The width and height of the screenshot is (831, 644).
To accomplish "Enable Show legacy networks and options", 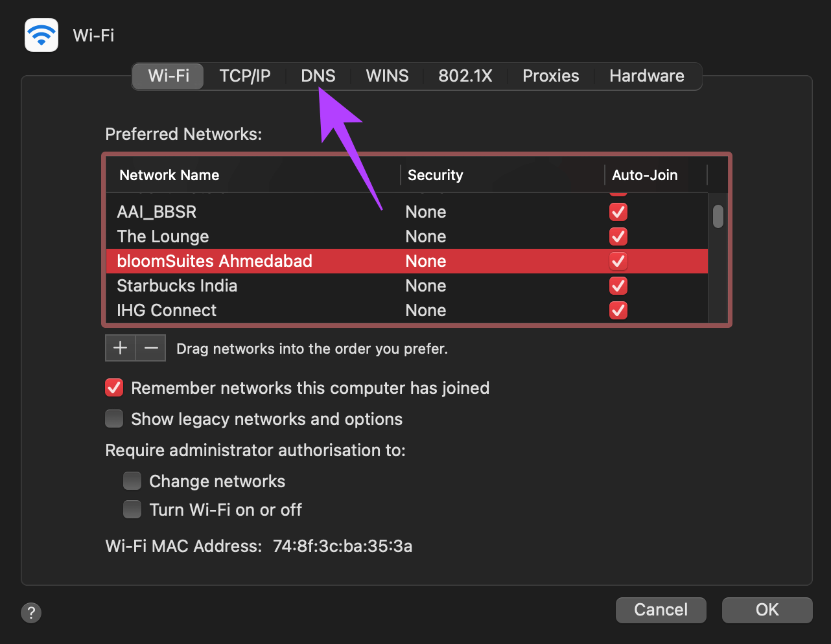I will pyautogui.click(x=114, y=419).
